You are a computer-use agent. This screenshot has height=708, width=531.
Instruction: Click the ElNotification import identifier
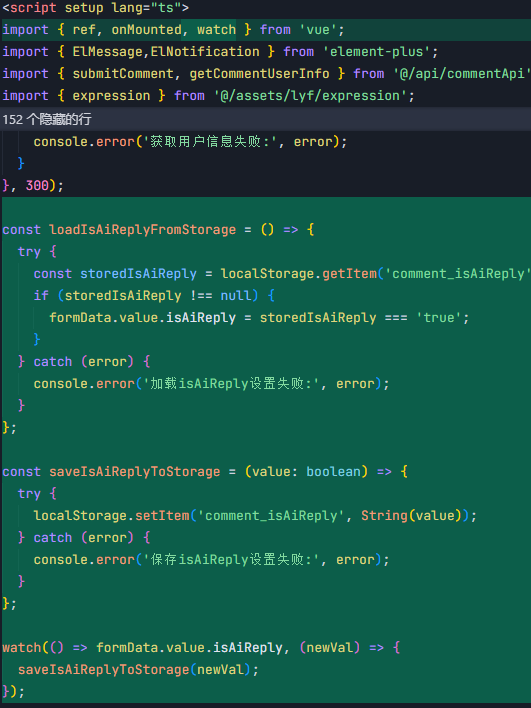205,51
